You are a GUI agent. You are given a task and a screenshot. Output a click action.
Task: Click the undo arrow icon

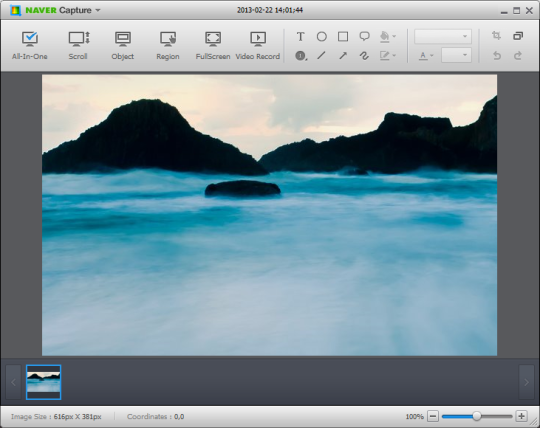click(x=497, y=55)
